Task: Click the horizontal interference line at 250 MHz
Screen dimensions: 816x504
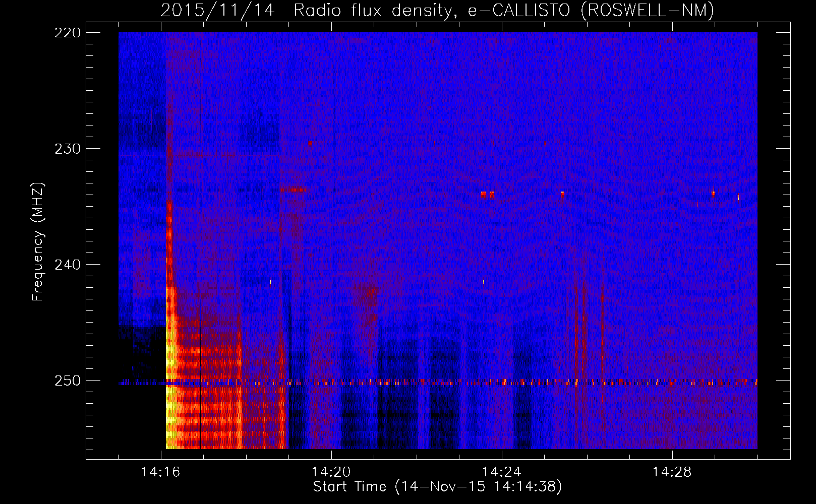Action: [438, 383]
